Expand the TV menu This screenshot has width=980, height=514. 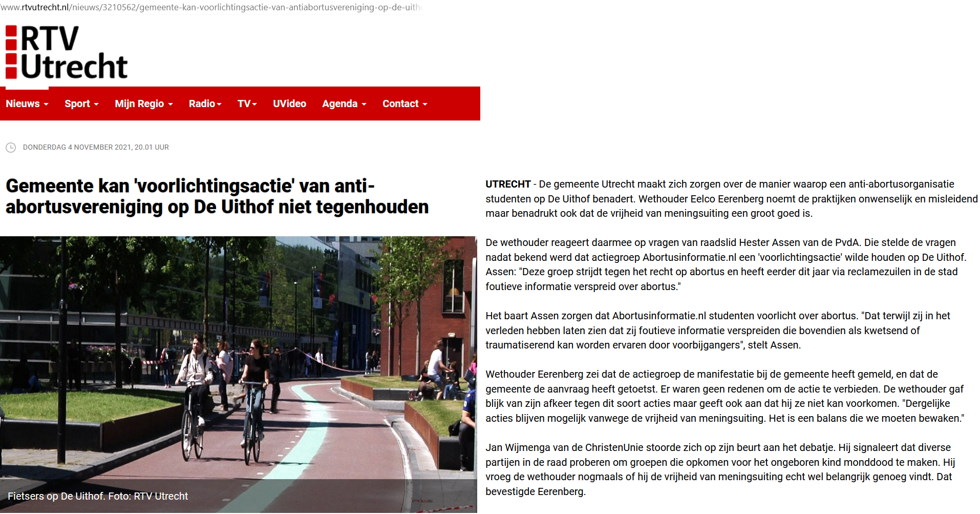pos(247,104)
